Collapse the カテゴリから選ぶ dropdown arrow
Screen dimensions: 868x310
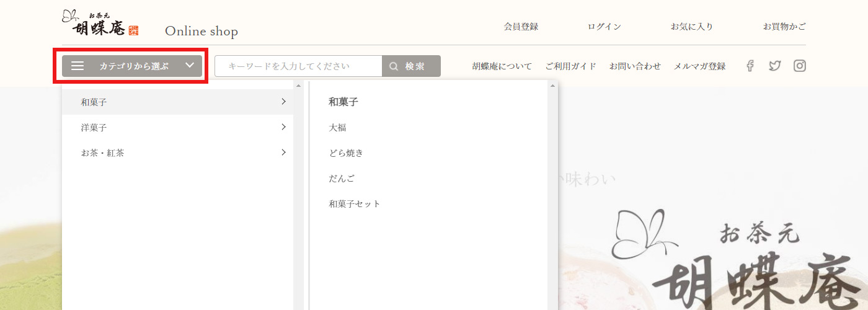point(190,65)
